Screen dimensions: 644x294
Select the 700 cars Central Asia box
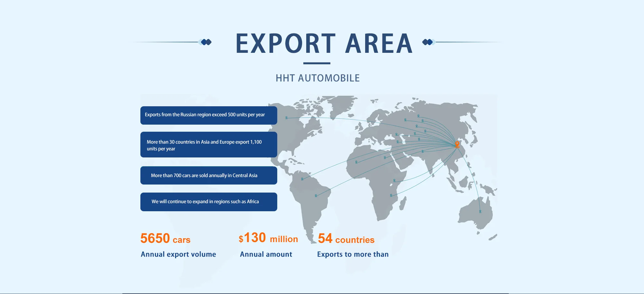209,175
